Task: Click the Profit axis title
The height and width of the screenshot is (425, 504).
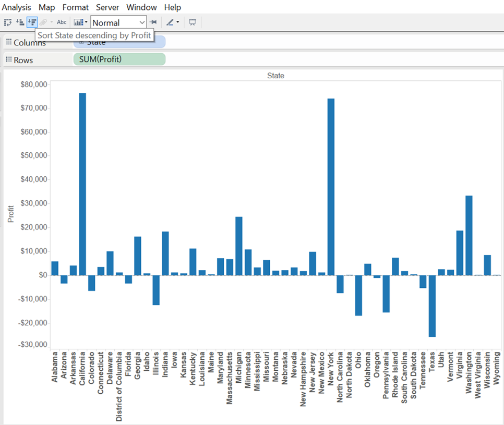Action: tap(11, 214)
